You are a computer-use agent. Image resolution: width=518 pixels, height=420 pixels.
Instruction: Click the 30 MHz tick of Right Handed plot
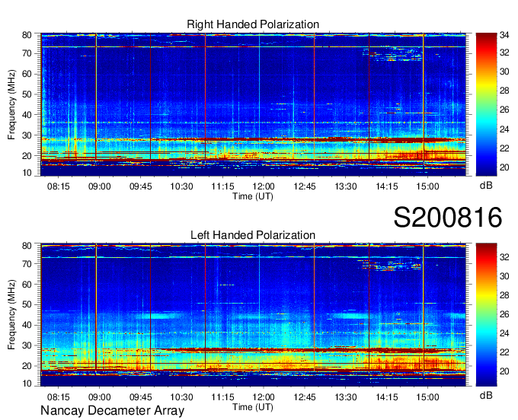pyautogui.click(x=27, y=135)
